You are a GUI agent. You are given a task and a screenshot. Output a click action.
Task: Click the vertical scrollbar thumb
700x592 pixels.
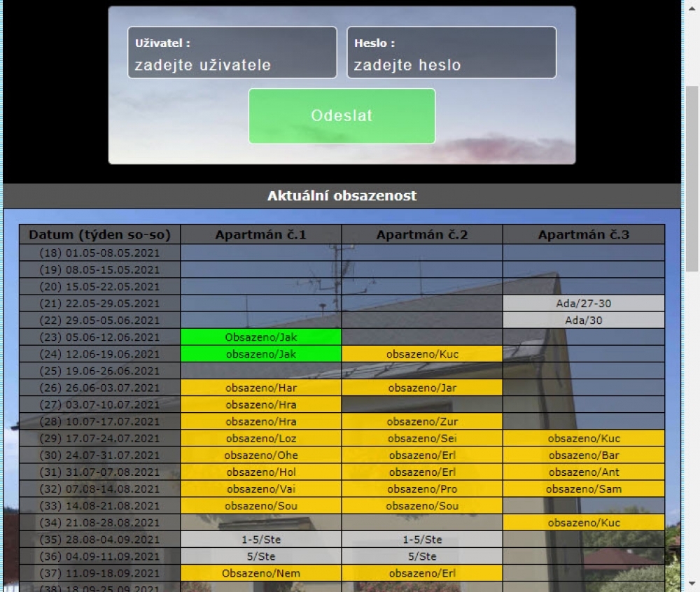pos(692,178)
